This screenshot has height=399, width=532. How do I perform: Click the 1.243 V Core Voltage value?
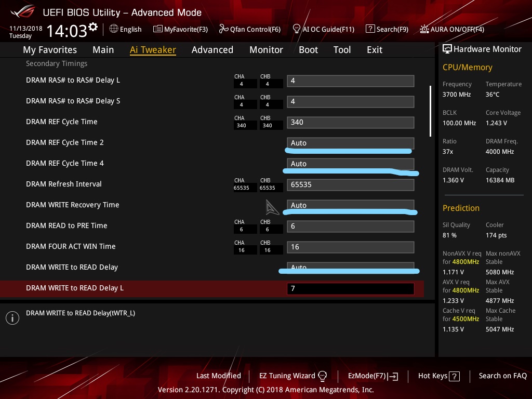[496, 123]
